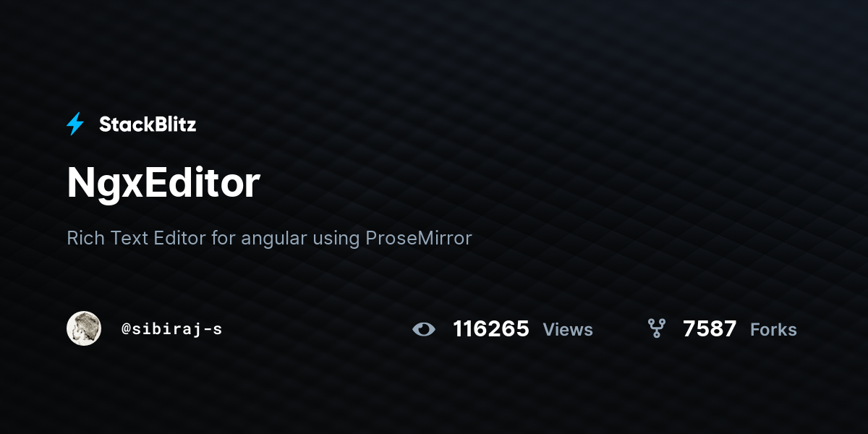Viewport: 868px width, 434px height.
Task: Click the StackBlitz lightning bolt icon
Action: tap(75, 124)
